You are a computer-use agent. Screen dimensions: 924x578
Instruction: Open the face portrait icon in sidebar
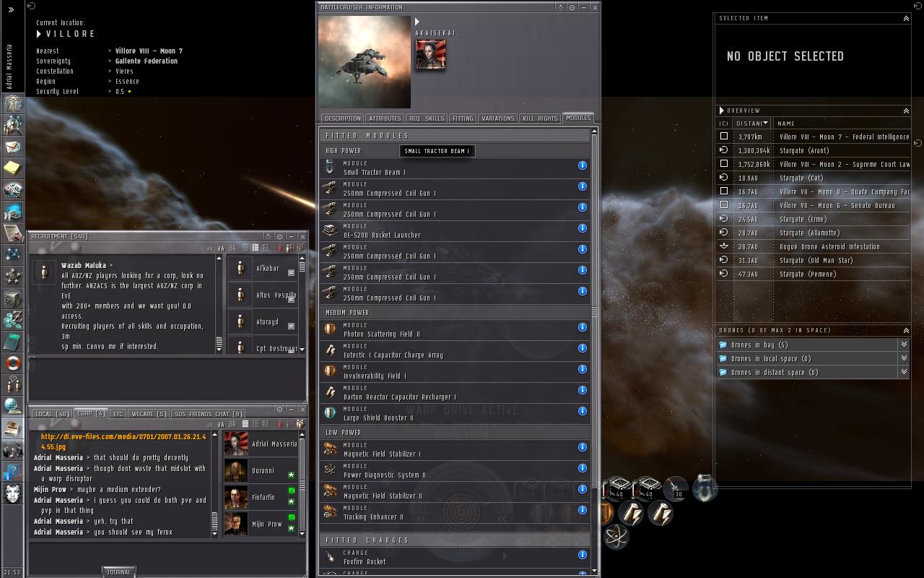pos(13,493)
